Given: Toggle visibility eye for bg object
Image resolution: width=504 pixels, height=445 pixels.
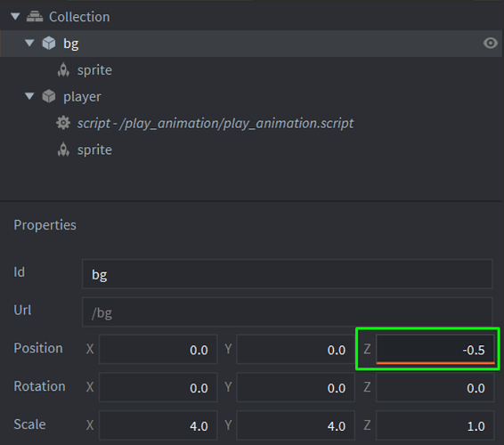Looking at the screenshot, I should coord(490,43).
